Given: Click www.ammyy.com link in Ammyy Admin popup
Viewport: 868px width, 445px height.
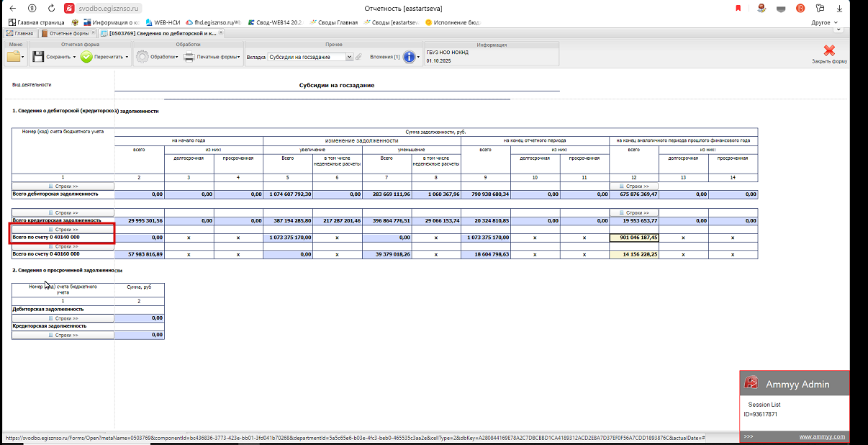Looking at the screenshot, I should click(821, 436).
